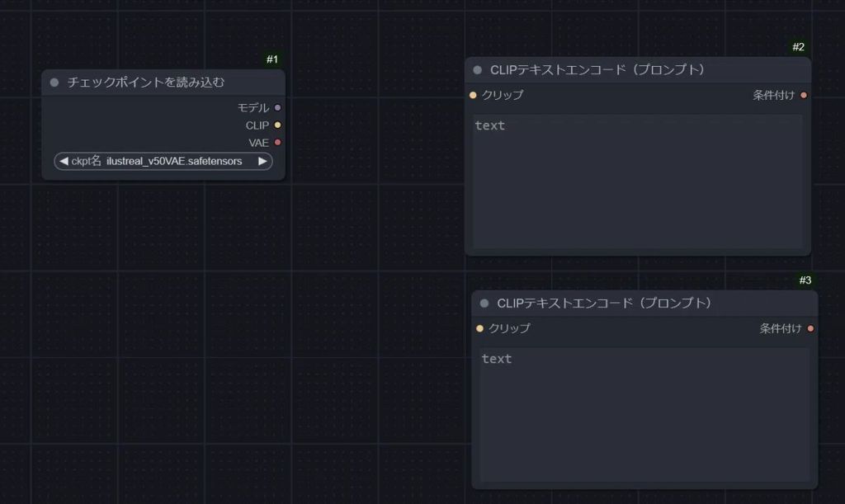Screen dimensions: 845x504
Task: Click the クリップ input port on node #3
Action: click(479, 328)
